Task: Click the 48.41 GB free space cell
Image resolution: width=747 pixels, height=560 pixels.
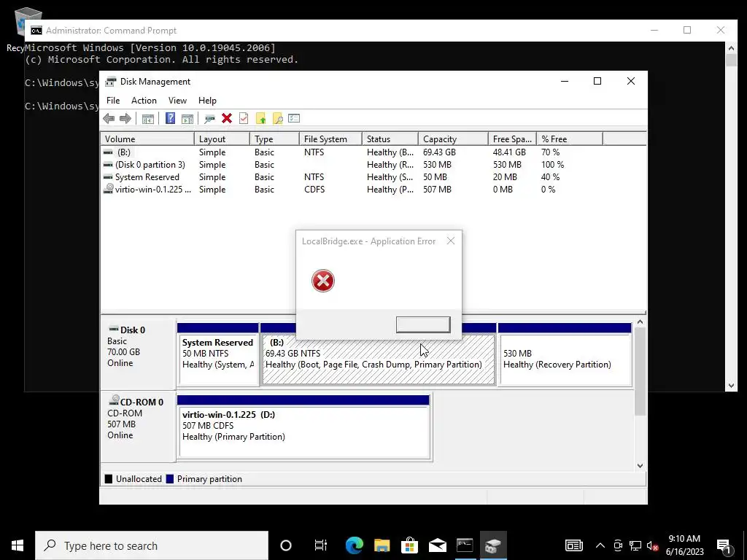Action: (509, 152)
